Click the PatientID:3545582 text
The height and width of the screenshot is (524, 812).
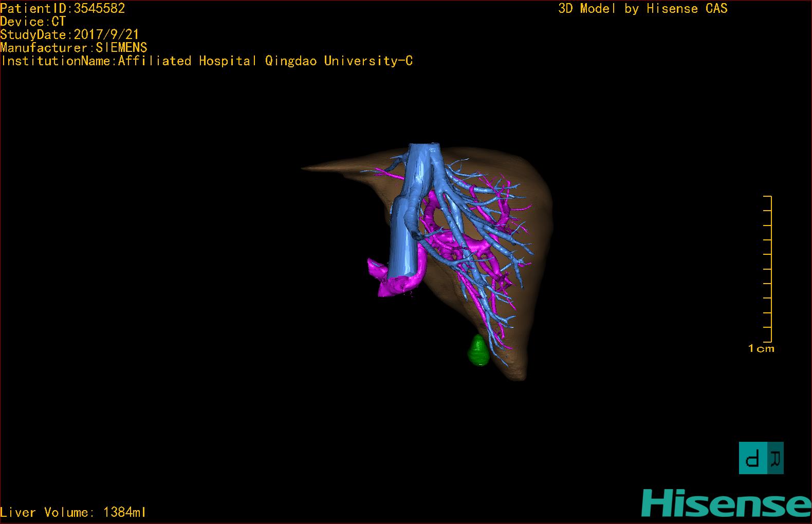63,8
